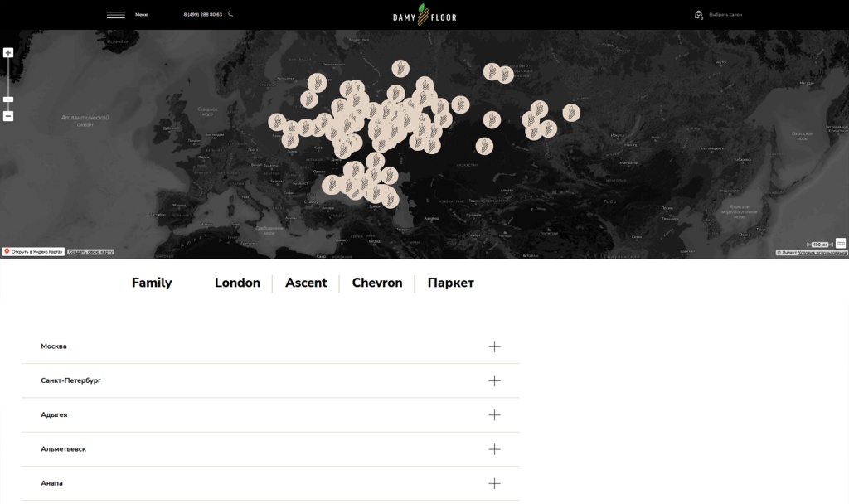Screen dimensions: 849x504
Task: Click the phone handset icon
Action: point(230,14)
